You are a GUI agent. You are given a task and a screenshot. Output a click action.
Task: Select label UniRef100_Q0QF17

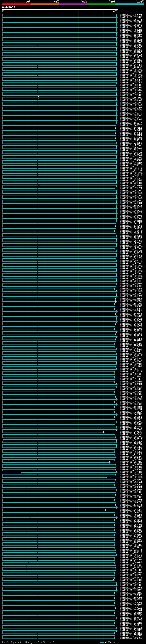(131, 440)
